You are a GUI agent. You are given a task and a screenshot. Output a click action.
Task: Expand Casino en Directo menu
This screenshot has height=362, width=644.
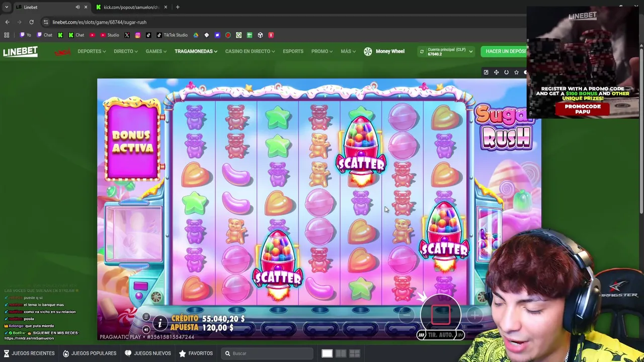pyautogui.click(x=250, y=51)
